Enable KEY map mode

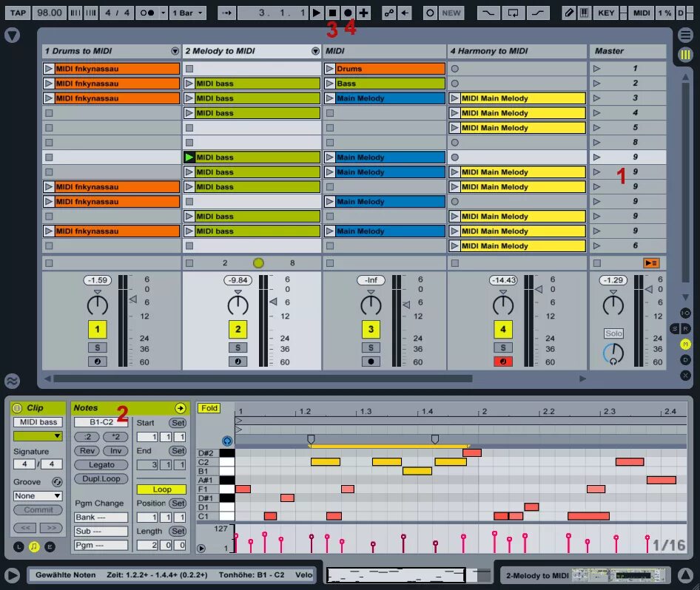click(606, 13)
